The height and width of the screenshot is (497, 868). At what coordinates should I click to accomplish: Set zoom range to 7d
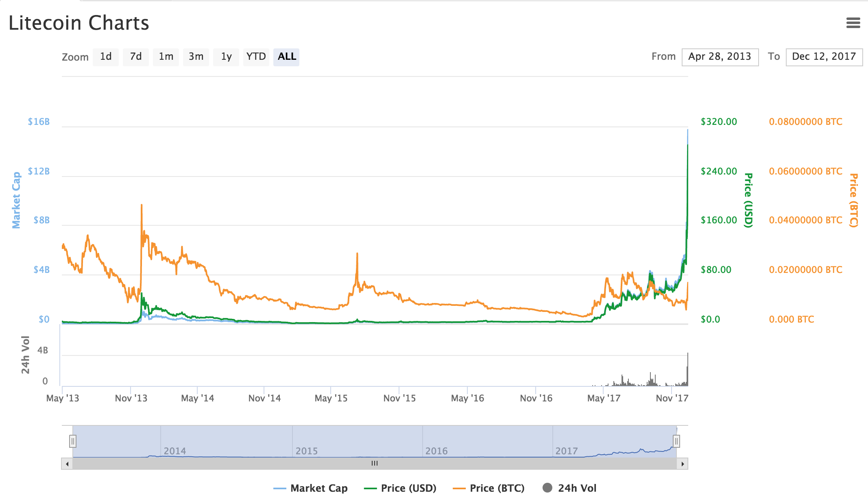pyautogui.click(x=136, y=57)
